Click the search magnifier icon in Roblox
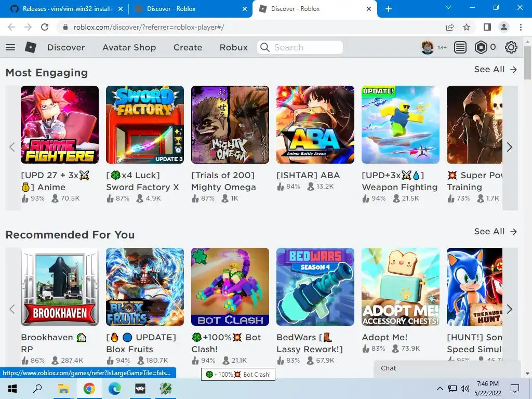The width and height of the screenshot is (532, 399). pos(264,47)
